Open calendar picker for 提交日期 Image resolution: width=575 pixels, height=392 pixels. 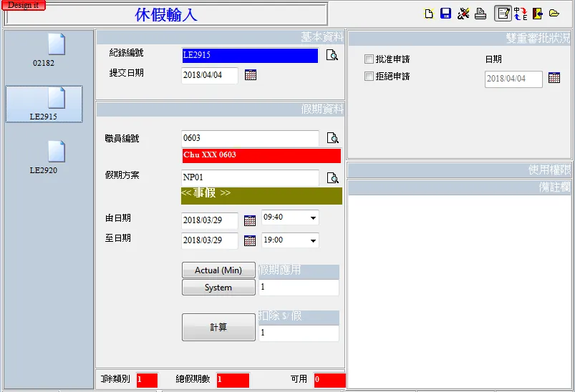(x=251, y=75)
